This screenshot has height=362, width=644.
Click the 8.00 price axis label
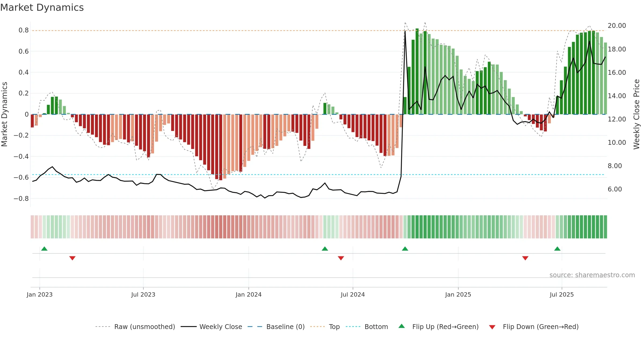[615, 166]
